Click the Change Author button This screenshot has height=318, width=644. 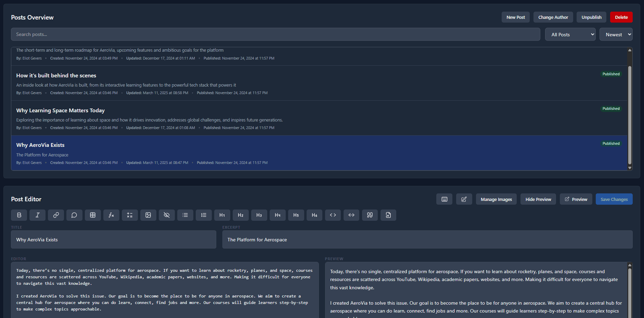click(553, 17)
